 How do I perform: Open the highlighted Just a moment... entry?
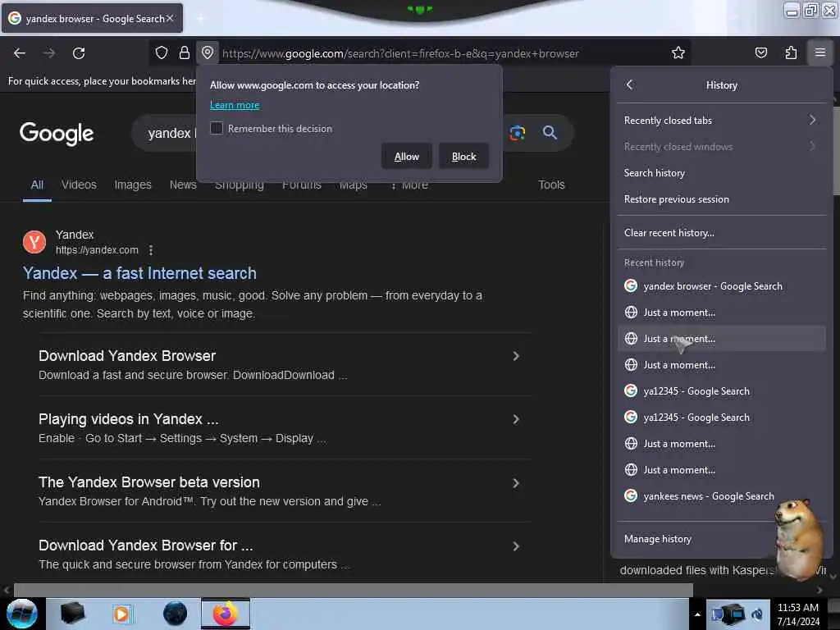722,339
